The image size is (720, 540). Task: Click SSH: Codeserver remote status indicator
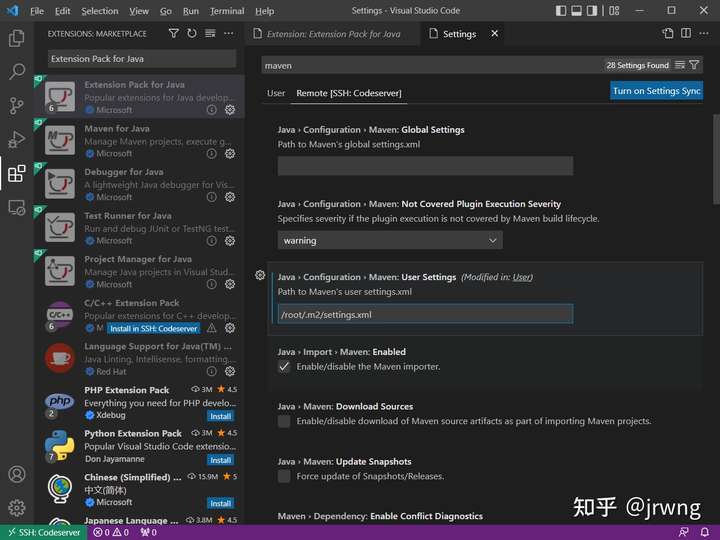[x=44, y=533]
